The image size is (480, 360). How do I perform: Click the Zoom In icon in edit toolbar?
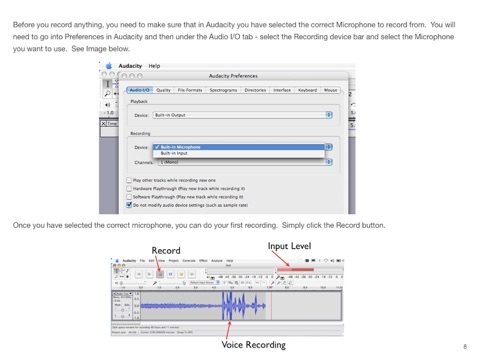pos(272,283)
